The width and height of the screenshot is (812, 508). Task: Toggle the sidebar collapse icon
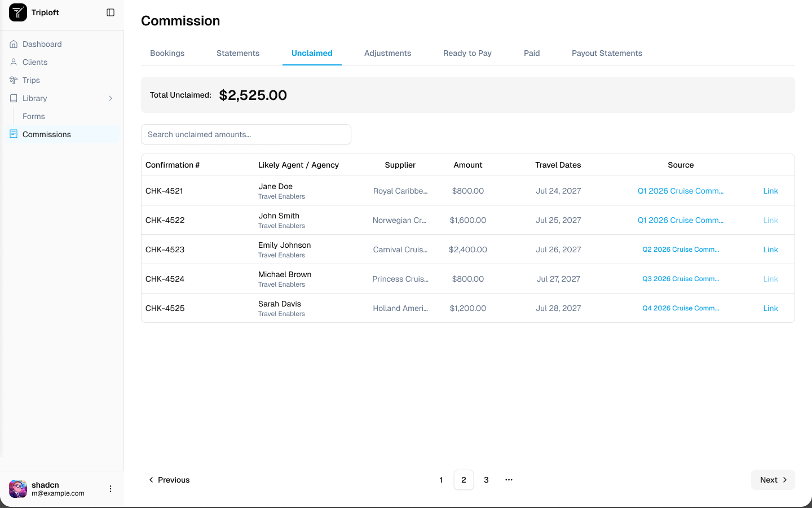point(111,12)
